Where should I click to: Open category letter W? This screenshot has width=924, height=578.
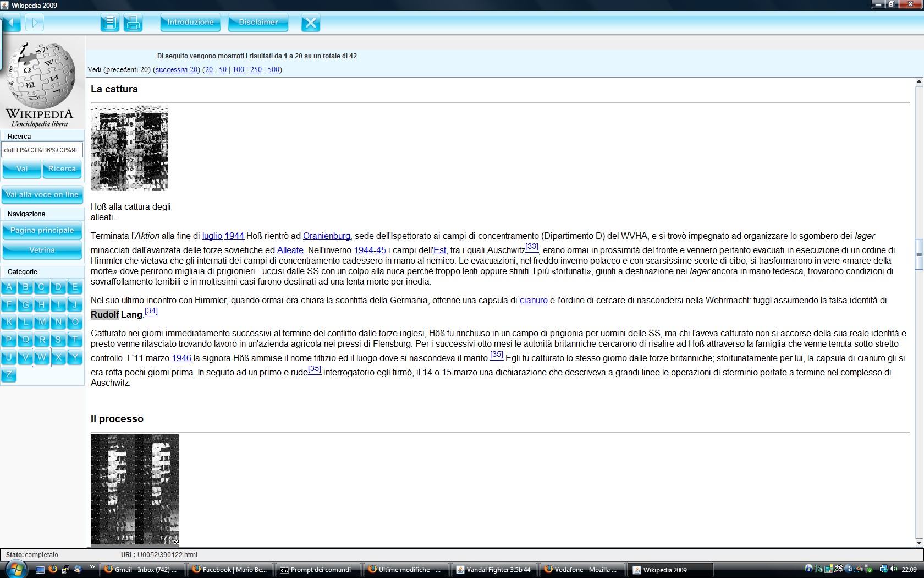click(x=42, y=357)
